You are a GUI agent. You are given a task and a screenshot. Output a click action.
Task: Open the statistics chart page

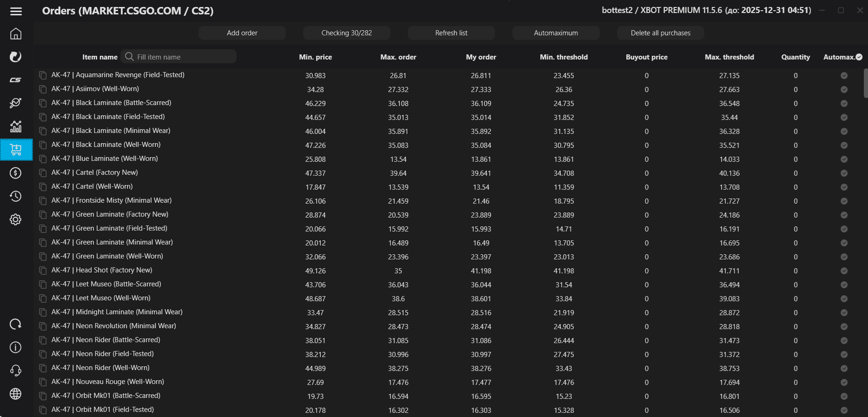pyautogui.click(x=16, y=126)
